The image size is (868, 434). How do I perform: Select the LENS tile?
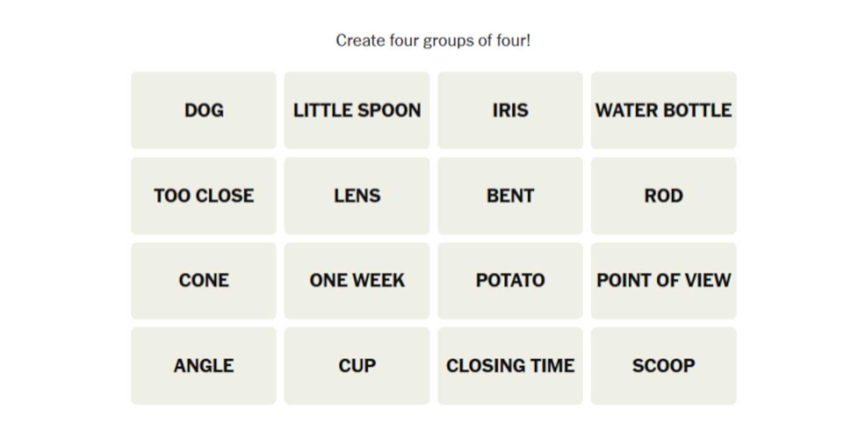[x=357, y=196]
